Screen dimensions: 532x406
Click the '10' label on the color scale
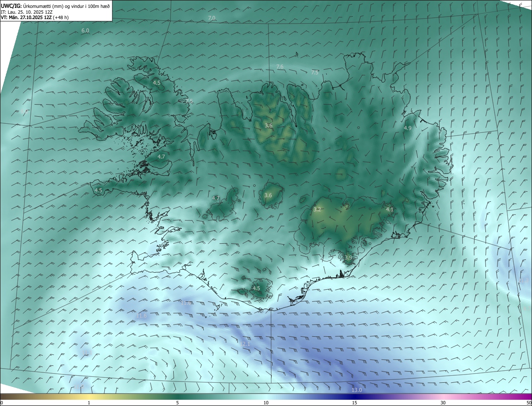[x=266, y=403]
